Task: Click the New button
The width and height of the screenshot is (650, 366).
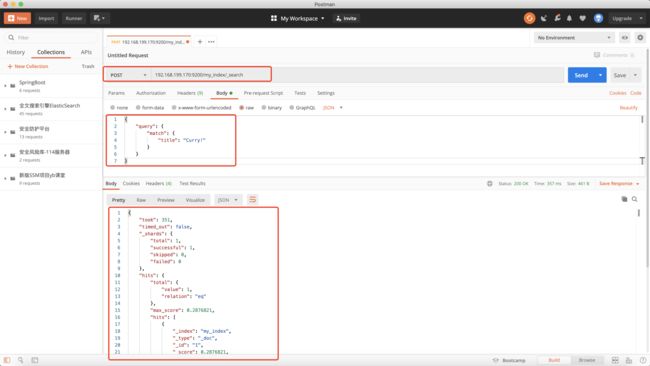Action: tap(17, 18)
